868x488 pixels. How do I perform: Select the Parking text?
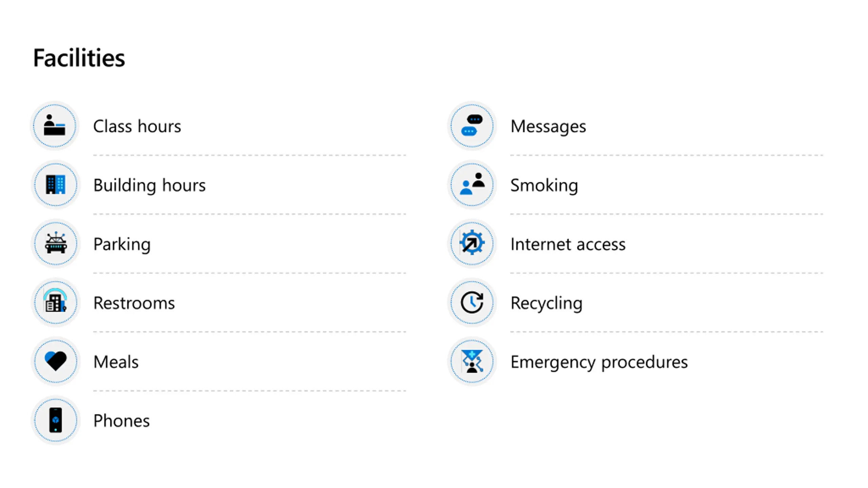122,244
